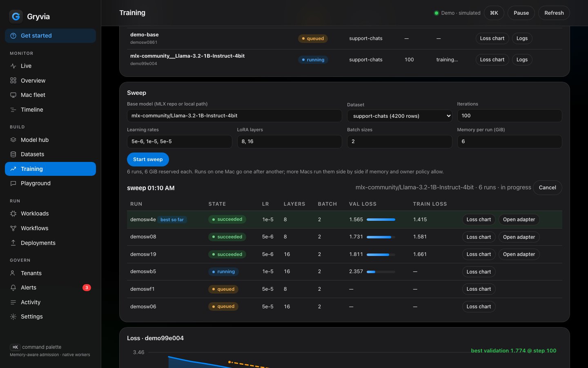Open the Deployments upload icon
588x368 pixels.
pyautogui.click(x=13, y=243)
